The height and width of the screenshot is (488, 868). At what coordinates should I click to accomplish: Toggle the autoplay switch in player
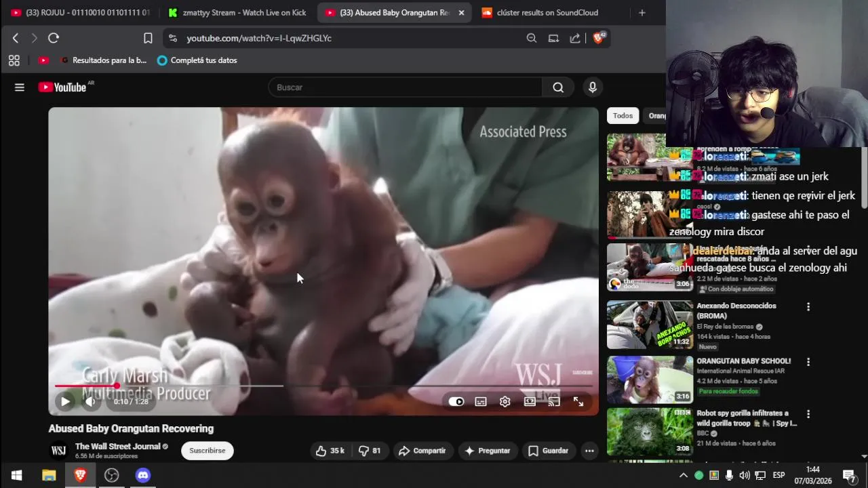pyautogui.click(x=456, y=401)
